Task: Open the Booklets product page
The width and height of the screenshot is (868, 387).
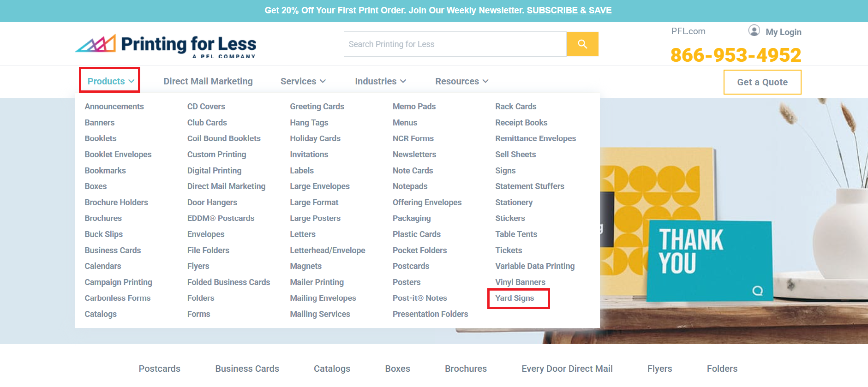Action: coord(100,138)
